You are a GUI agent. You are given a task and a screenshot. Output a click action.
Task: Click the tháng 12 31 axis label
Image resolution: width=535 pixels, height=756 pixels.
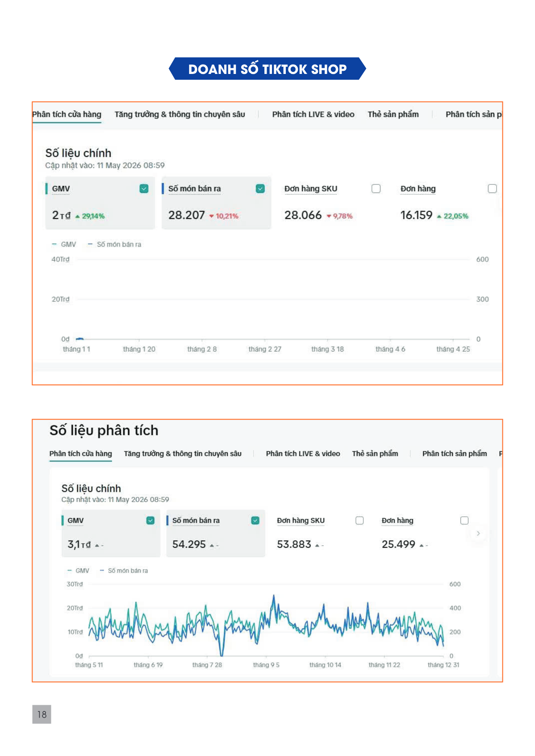(443, 665)
